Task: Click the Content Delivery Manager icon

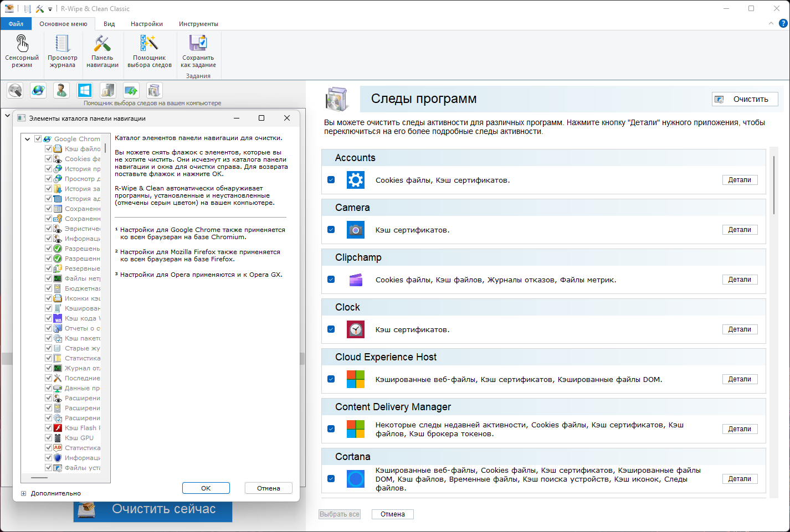Action: click(x=356, y=429)
